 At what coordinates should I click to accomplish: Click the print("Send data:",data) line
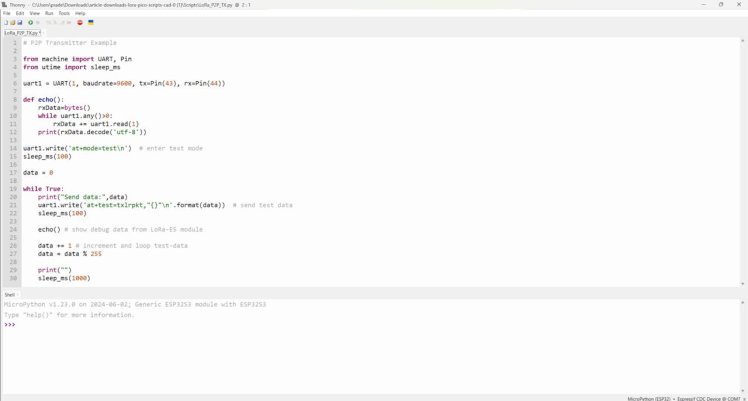(83, 197)
